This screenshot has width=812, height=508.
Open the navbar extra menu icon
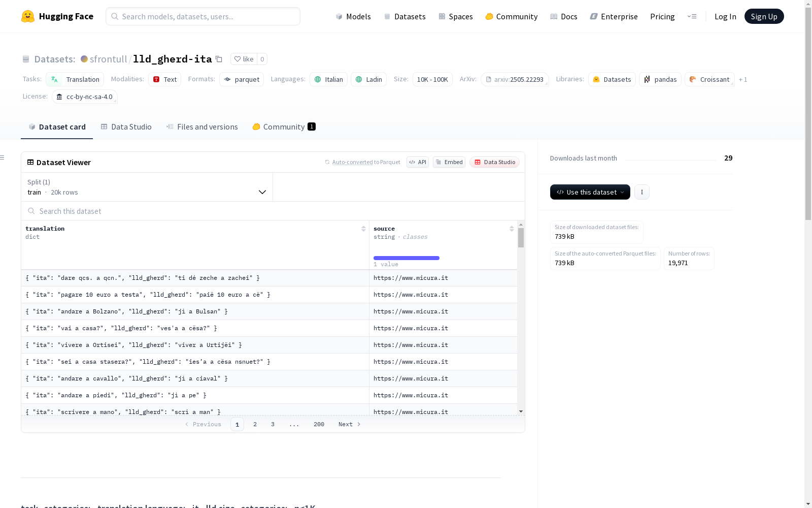pyautogui.click(x=692, y=16)
